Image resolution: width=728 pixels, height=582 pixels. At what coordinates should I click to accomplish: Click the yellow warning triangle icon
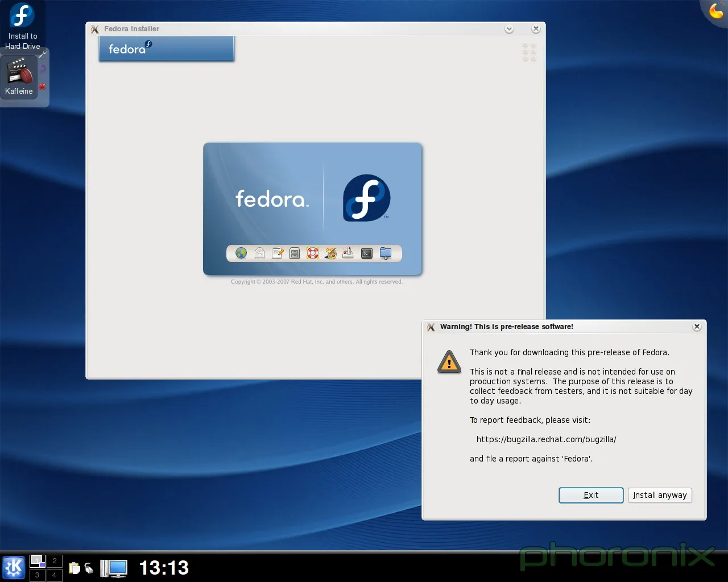coord(449,361)
